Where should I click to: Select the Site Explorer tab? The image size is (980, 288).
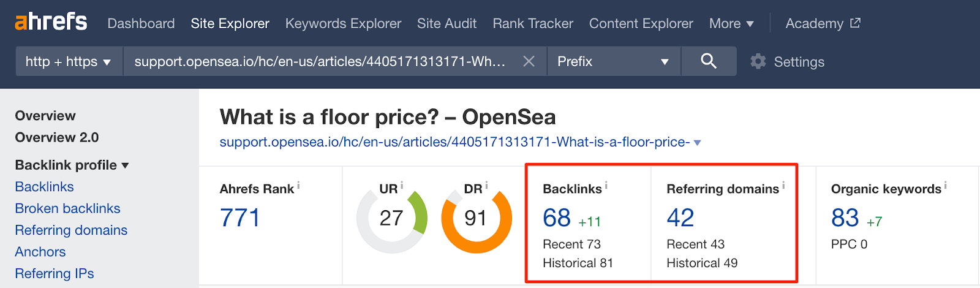pos(230,23)
